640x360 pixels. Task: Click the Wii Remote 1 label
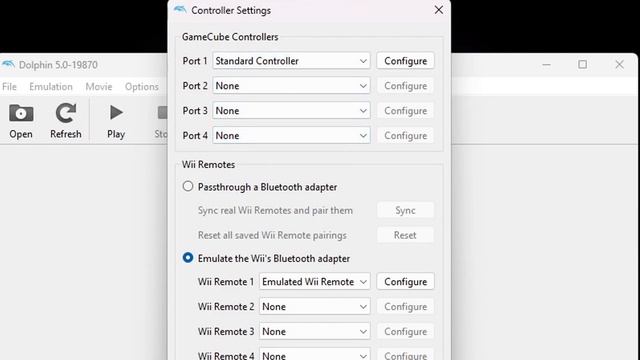tap(226, 282)
